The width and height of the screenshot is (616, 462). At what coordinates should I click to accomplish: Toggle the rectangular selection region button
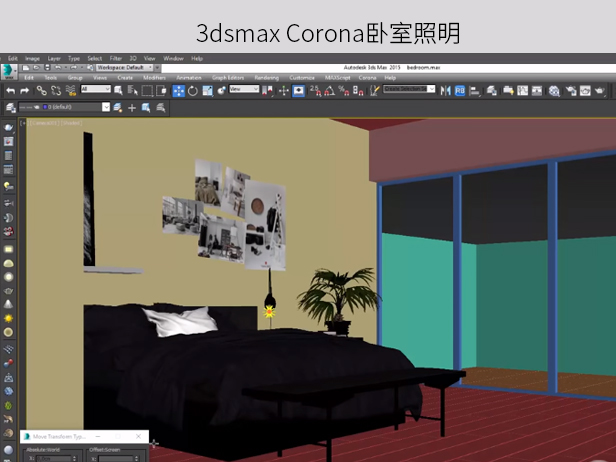click(148, 90)
